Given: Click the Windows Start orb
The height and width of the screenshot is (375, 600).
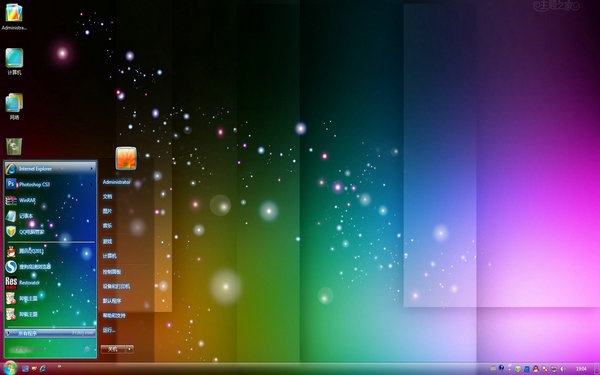Looking at the screenshot, I should 10,368.
